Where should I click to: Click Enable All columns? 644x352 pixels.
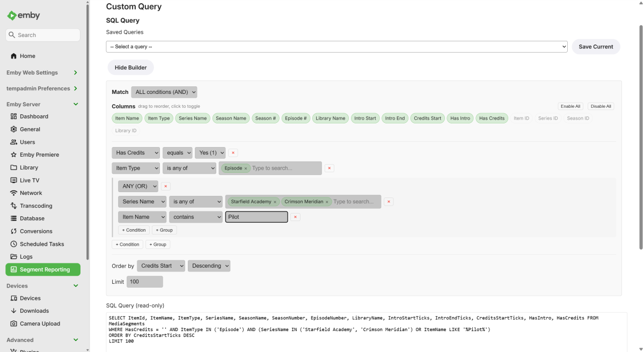tap(570, 106)
